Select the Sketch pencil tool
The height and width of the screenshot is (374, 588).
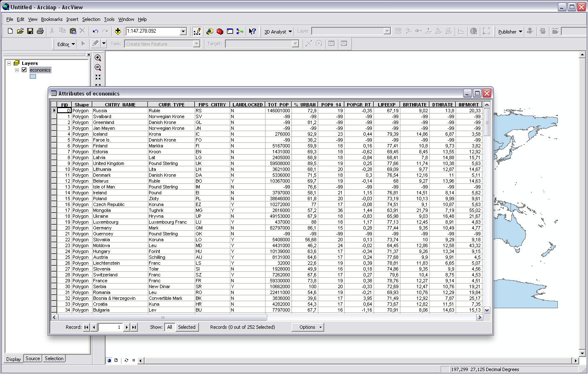[95, 44]
